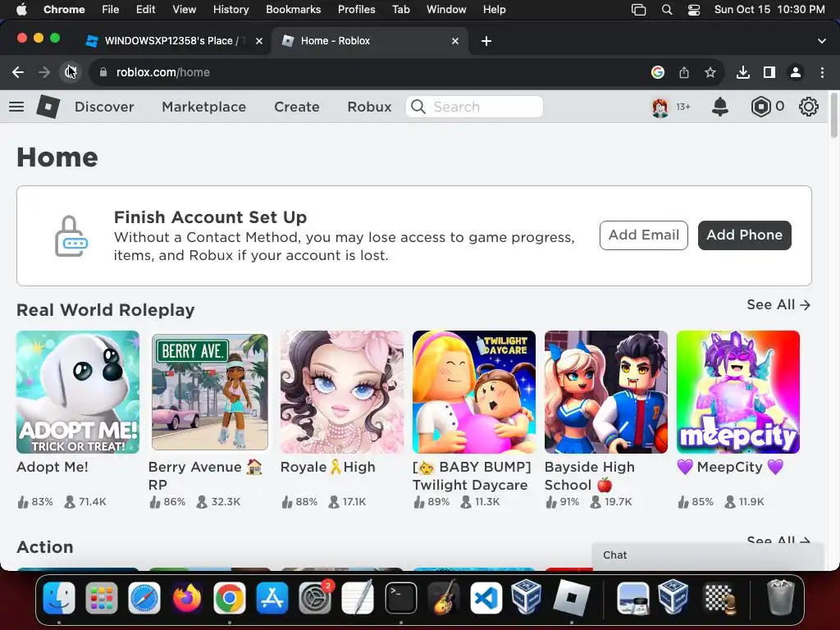Click the menu bar clock Sun Oct 15
Image resolution: width=840 pixels, height=630 pixels.
(769, 10)
